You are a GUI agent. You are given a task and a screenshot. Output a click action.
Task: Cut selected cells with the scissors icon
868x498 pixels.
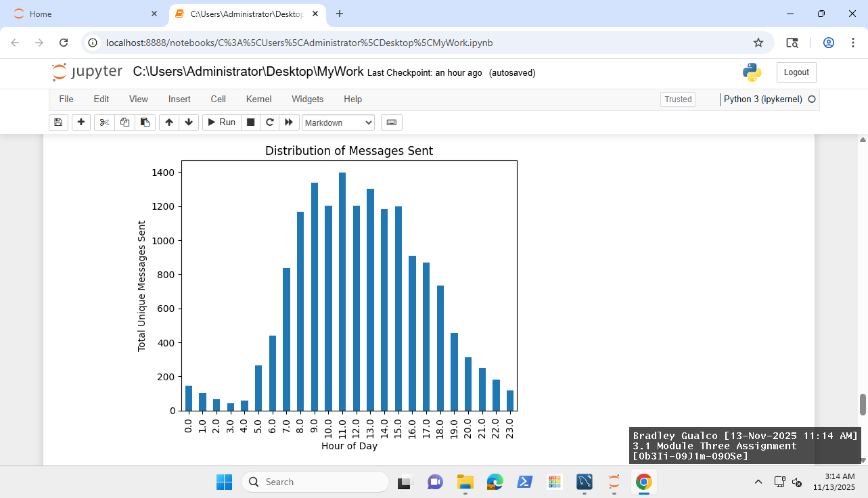click(104, 122)
